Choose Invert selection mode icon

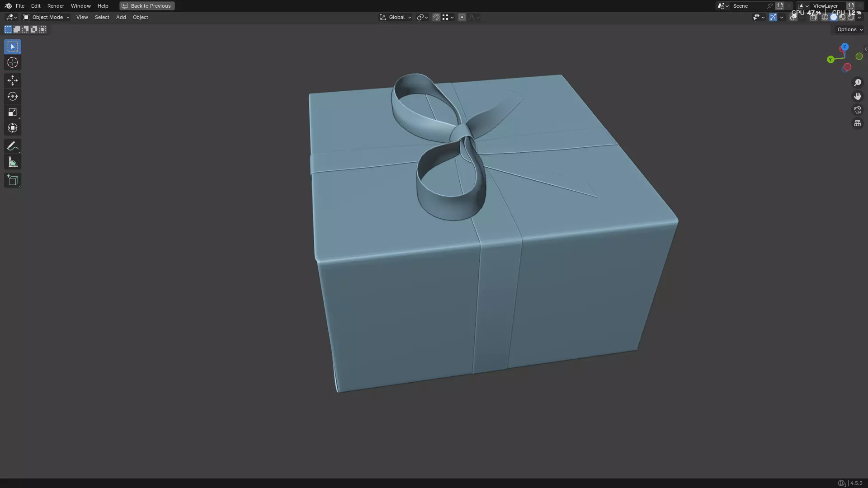click(34, 29)
